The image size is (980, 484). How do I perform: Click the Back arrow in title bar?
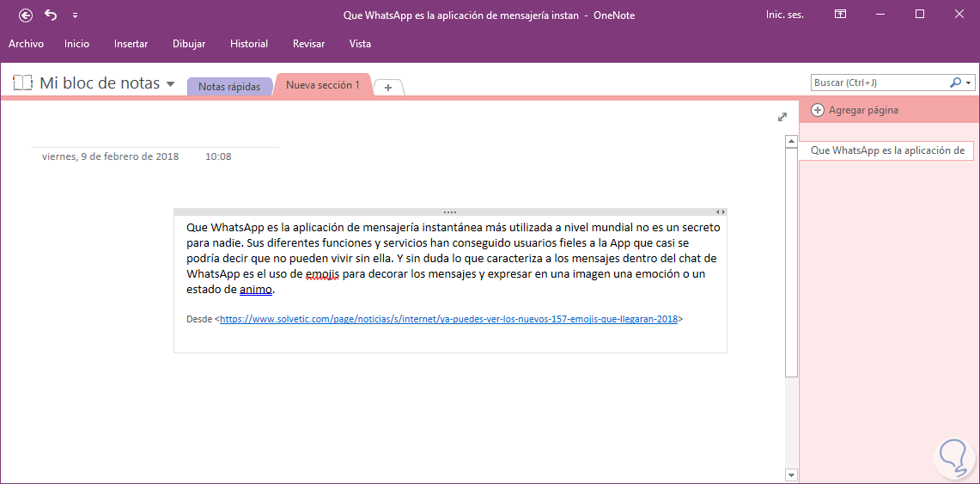pos(26,15)
